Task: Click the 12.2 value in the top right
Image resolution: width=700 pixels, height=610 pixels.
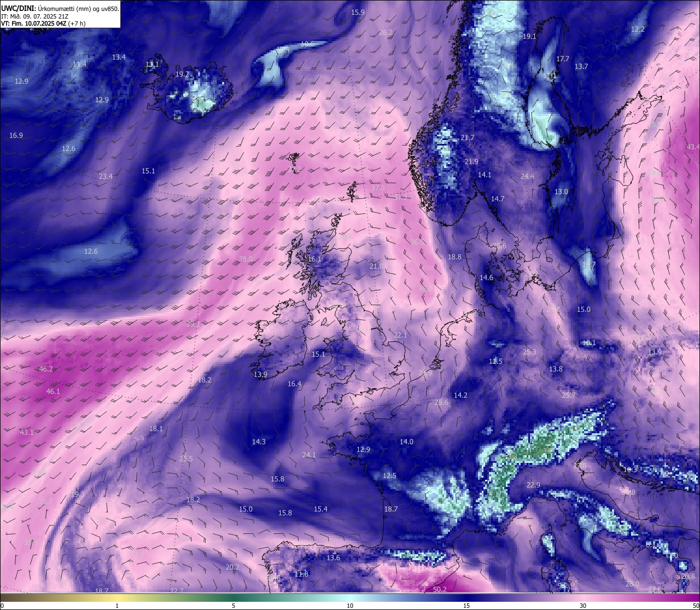Action: click(x=638, y=29)
